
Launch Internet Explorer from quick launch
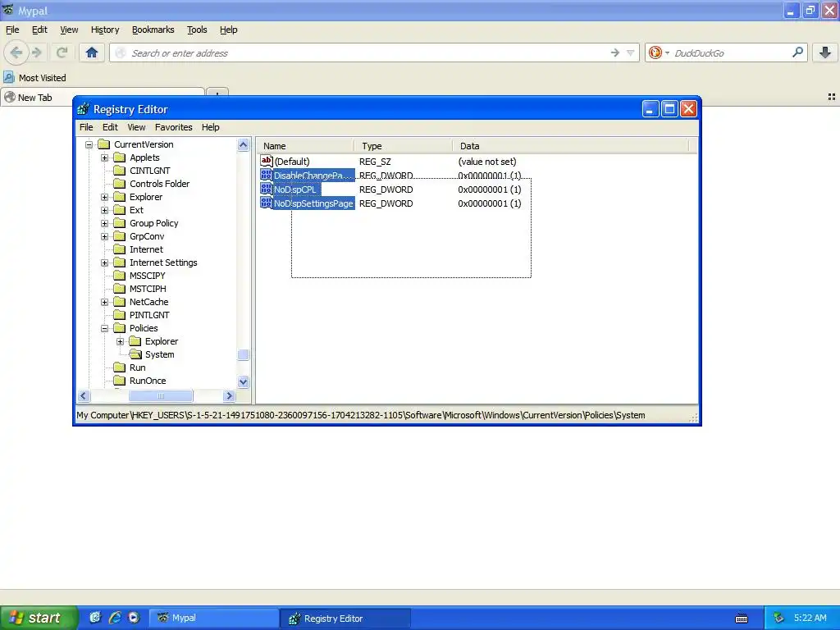(x=115, y=618)
